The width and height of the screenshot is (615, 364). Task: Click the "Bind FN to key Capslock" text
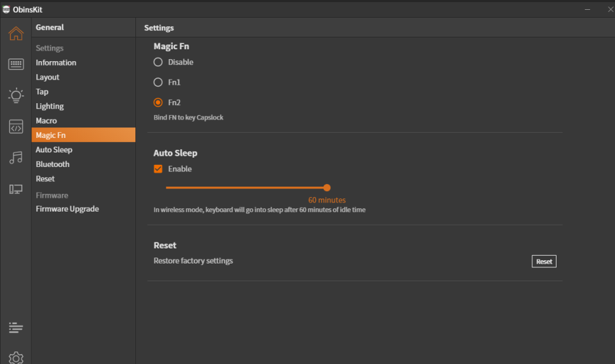tap(189, 117)
